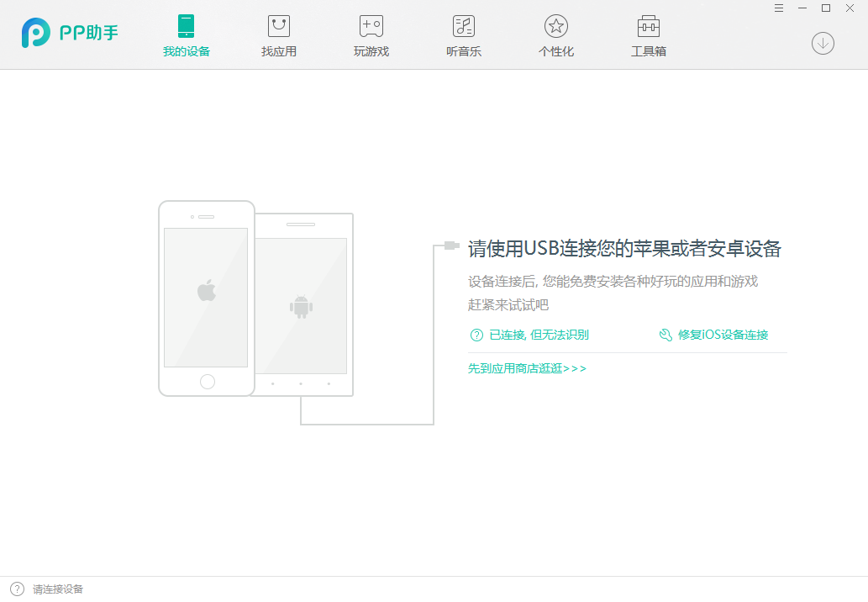Image resolution: width=868 pixels, height=602 pixels.
Task: Open the 个性化 personalization section
Action: [555, 34]
